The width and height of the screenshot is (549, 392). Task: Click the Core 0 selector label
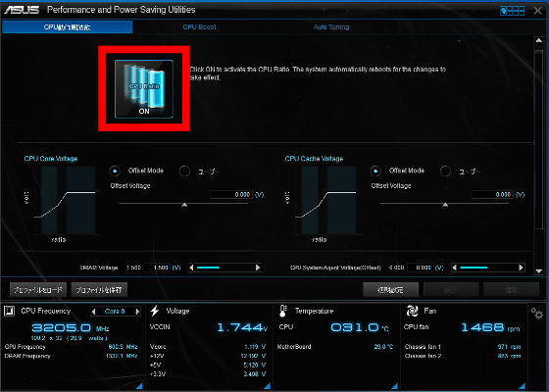click(x=115, y=312)
